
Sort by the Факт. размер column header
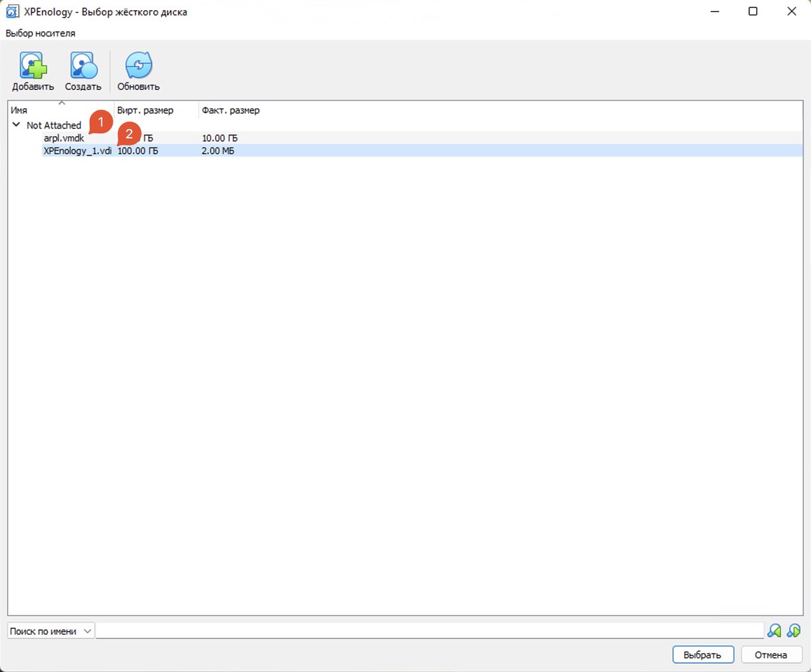click(230, 110)
